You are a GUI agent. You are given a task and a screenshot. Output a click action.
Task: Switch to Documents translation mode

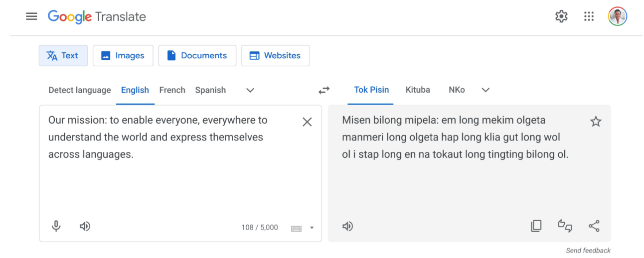pos(196,56)
